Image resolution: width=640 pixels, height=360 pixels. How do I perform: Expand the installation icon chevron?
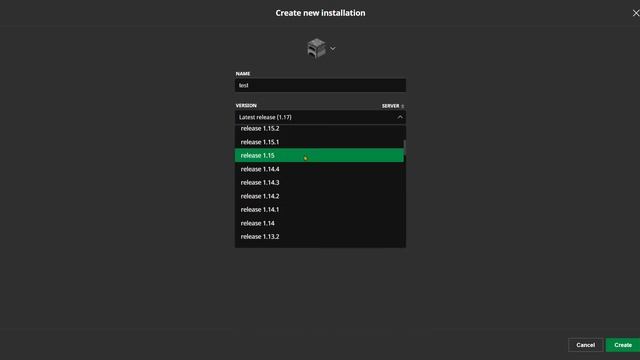coord(333,49)
